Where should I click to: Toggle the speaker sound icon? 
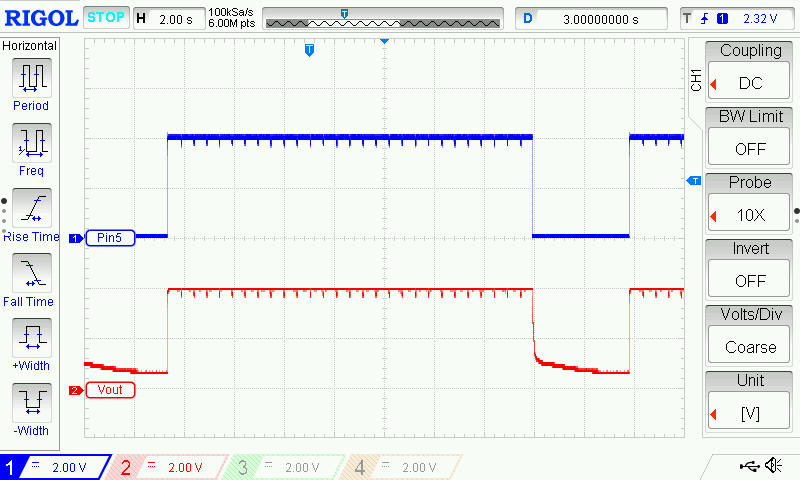773,466
